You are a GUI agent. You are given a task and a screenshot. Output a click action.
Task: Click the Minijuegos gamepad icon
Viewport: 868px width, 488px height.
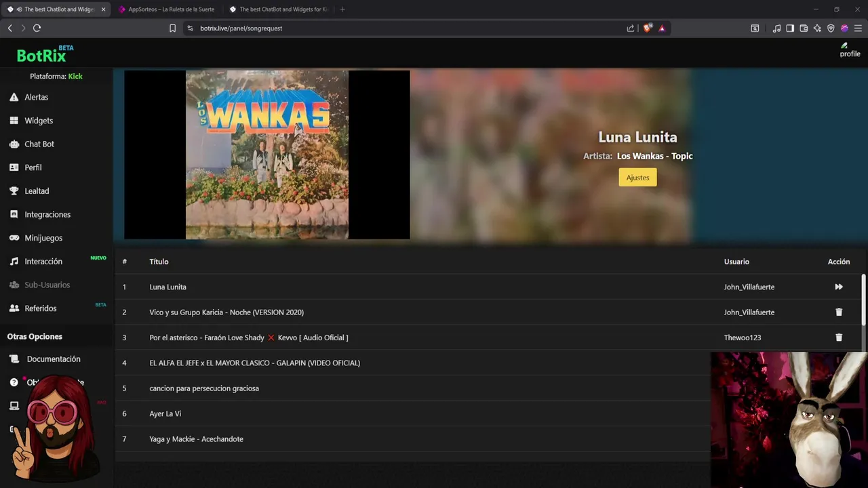[14, 238]
